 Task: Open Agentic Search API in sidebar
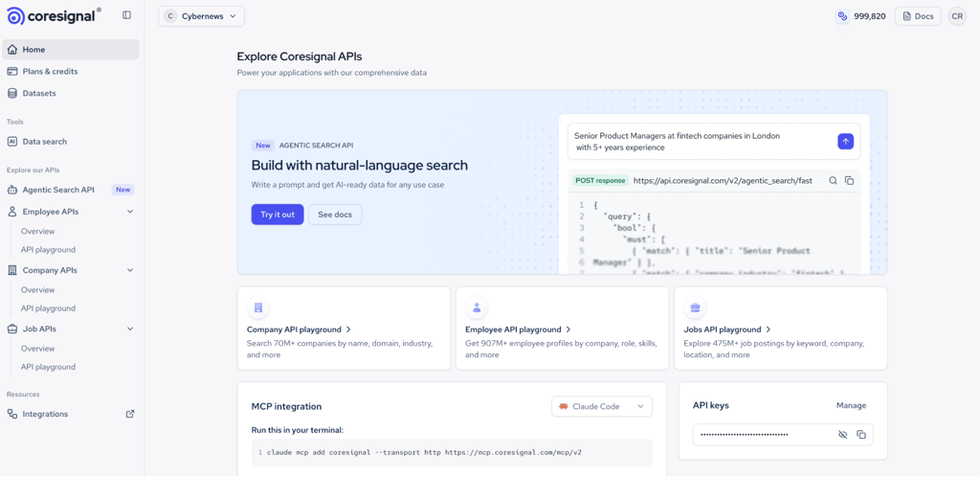58,190
